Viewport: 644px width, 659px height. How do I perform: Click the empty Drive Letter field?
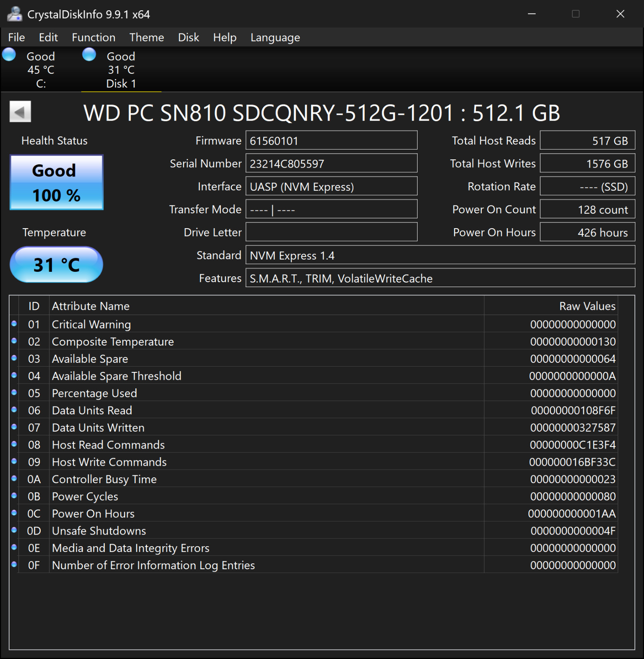pos(331,232)
